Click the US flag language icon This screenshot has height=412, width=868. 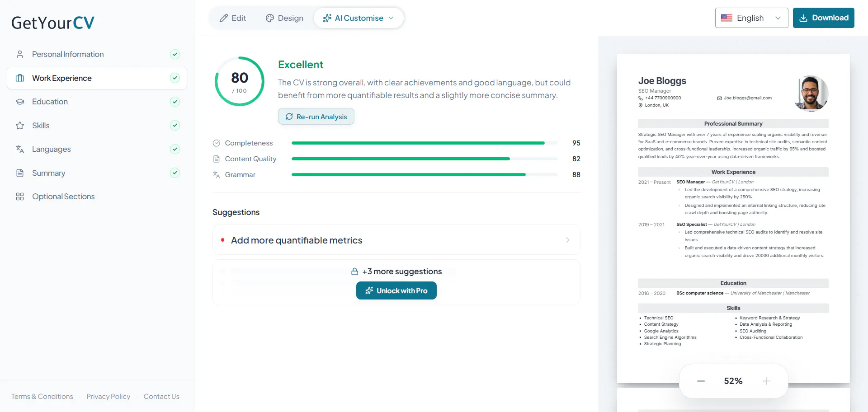pos(726,18)
